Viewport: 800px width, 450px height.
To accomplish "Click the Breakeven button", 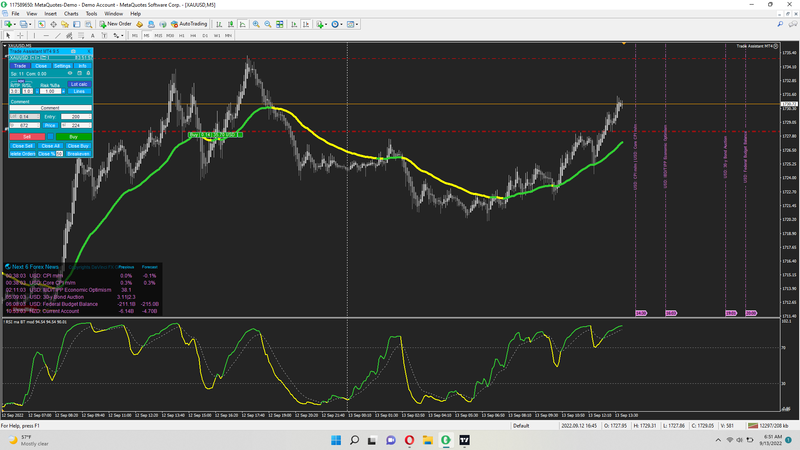I will [x=79, y=154].
